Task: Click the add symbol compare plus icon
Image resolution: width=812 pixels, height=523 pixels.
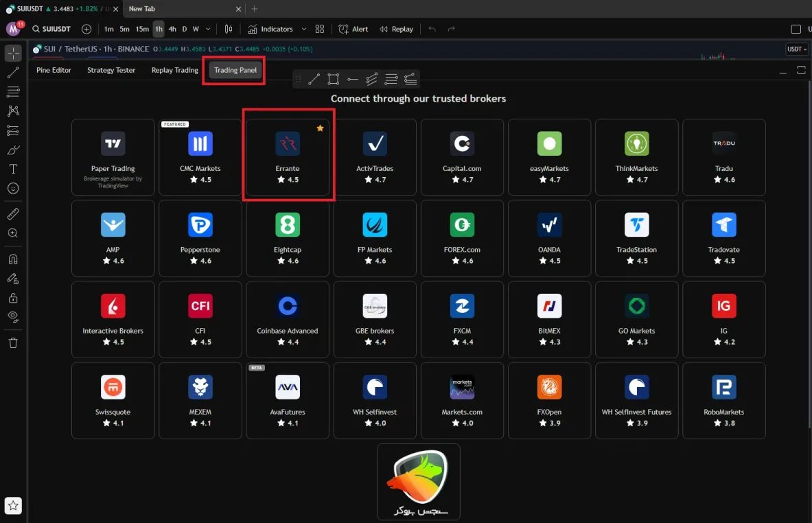Action: [86, 29]
